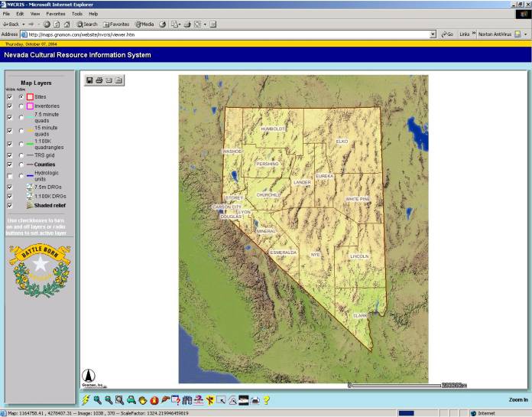
Task: Toggle the Shaded relief layer checkbox
Action: click(x=9, y=205)
